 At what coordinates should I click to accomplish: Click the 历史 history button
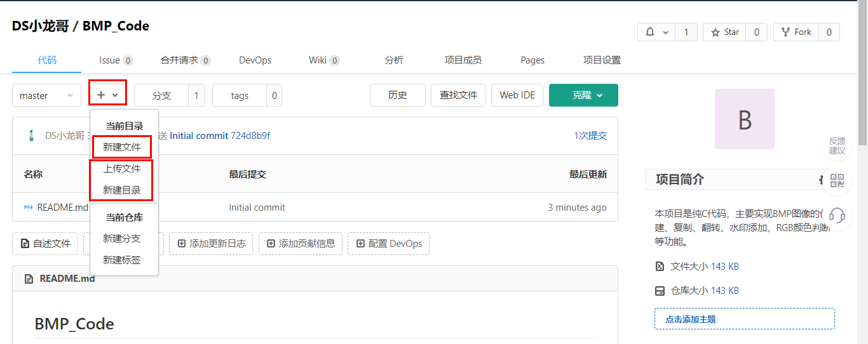398,95
